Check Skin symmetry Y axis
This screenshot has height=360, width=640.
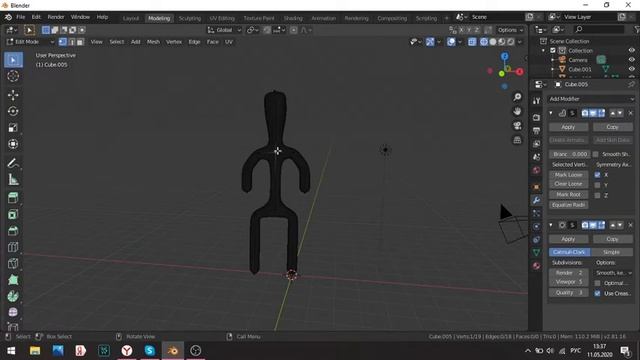click(598, 185)
